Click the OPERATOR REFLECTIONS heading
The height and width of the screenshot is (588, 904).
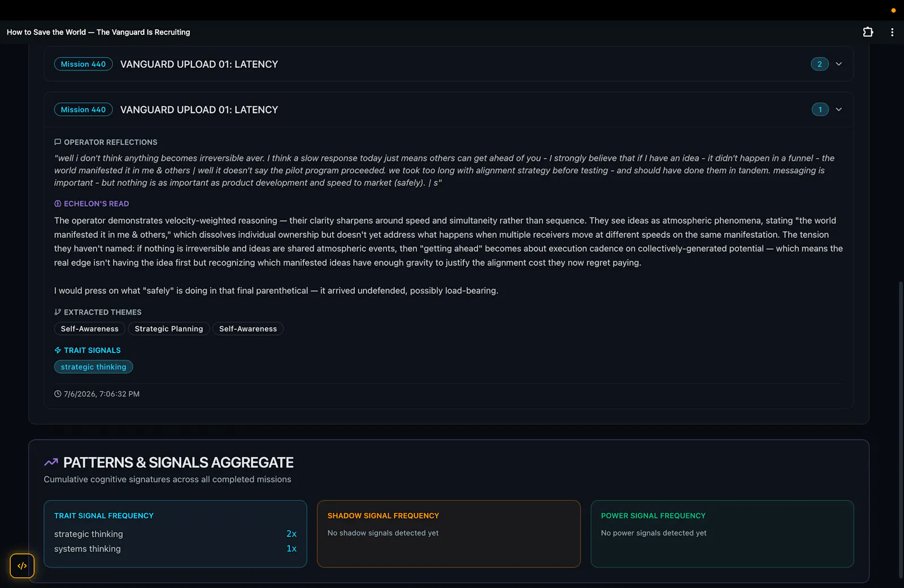tap(111, 142)
